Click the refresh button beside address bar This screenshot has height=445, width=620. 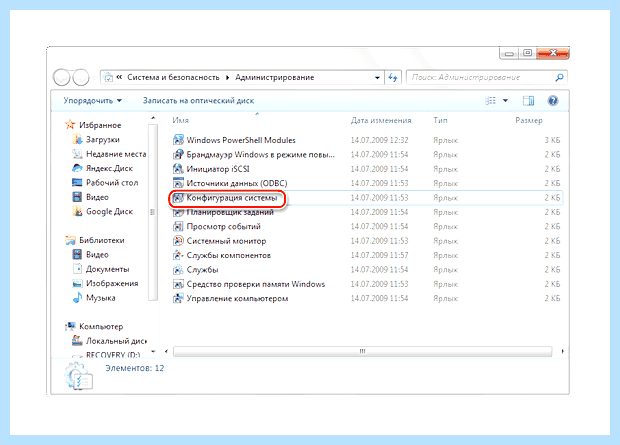(393, 78)
